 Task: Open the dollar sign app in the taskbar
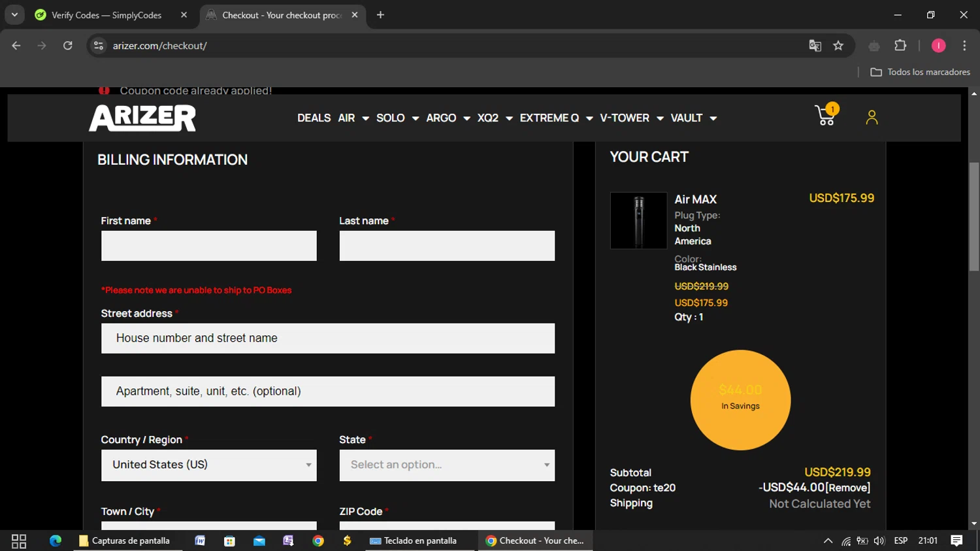tap(347, 541)
